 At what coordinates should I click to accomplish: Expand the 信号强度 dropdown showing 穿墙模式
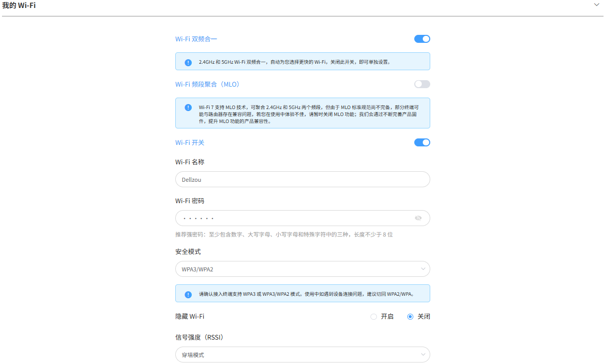pos(302,355)
